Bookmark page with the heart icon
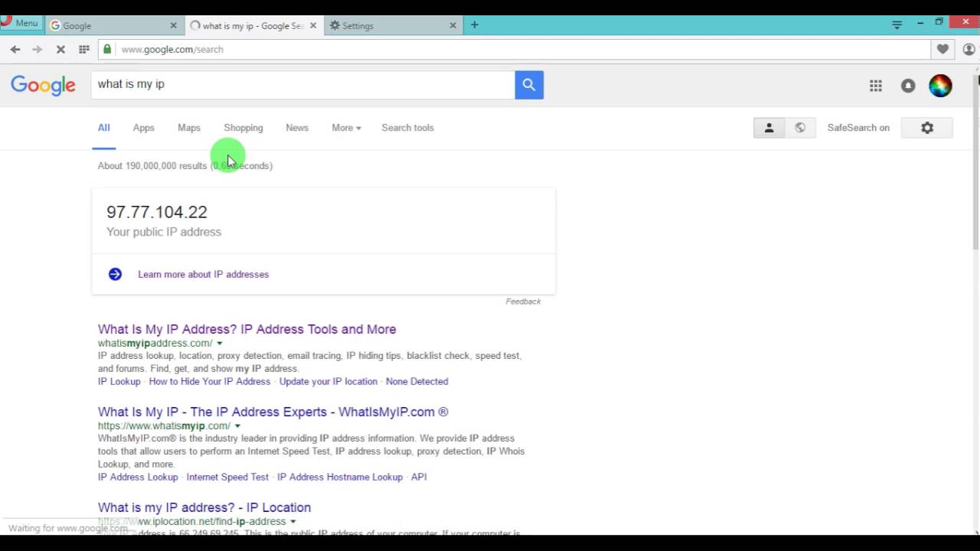This screenshot has height=551, width=980. (x=942, y=49)
